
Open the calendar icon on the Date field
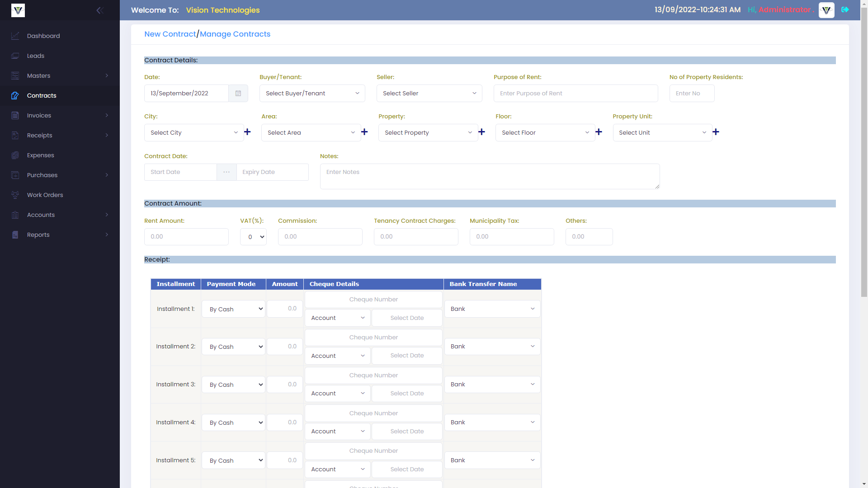coord(238,93)
